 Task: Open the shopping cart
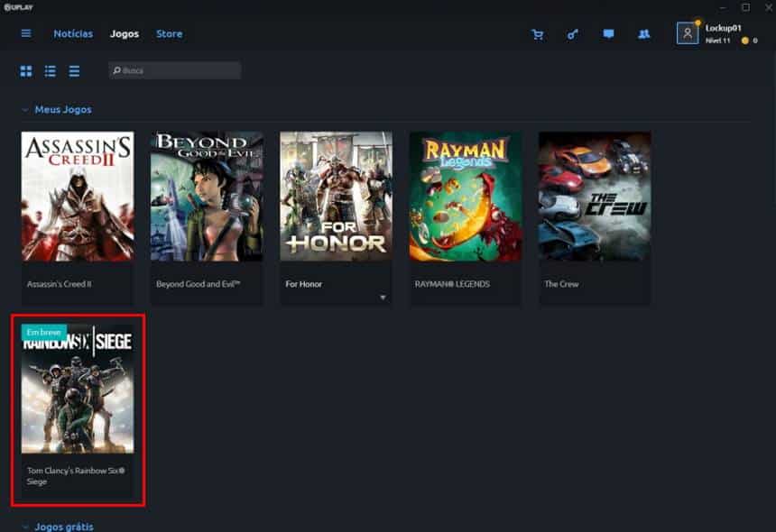pos(538,34)
